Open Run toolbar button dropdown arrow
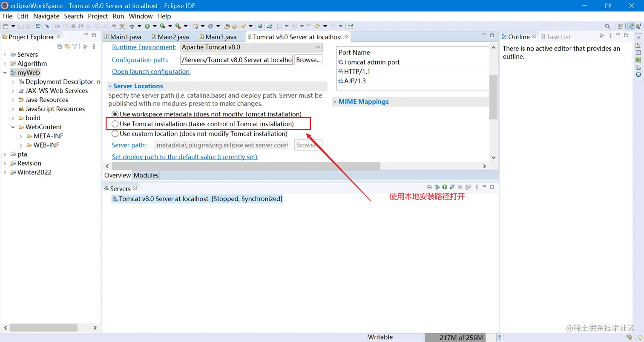644x342 pixels. [x=155, y=26]
